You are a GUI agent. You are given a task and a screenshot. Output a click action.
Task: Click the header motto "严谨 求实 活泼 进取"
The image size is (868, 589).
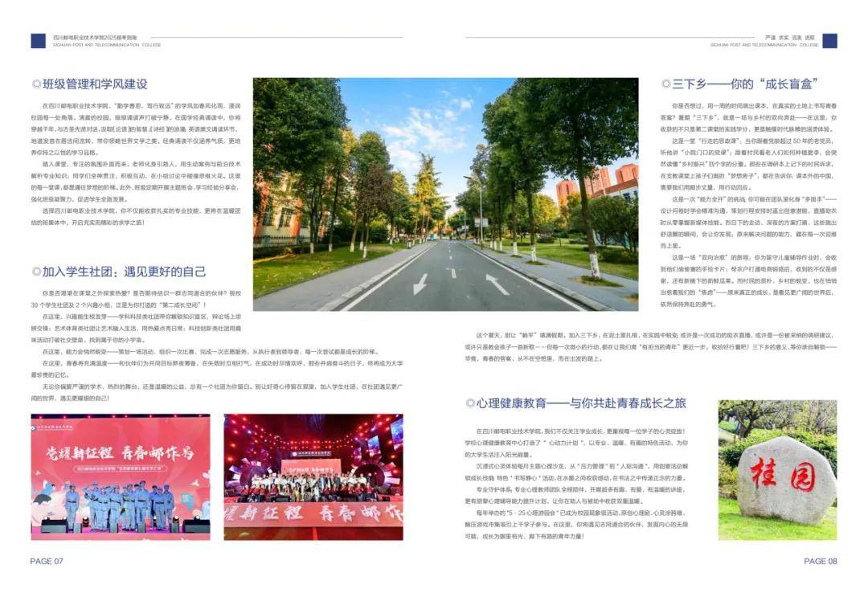click(x=790, y=38)
